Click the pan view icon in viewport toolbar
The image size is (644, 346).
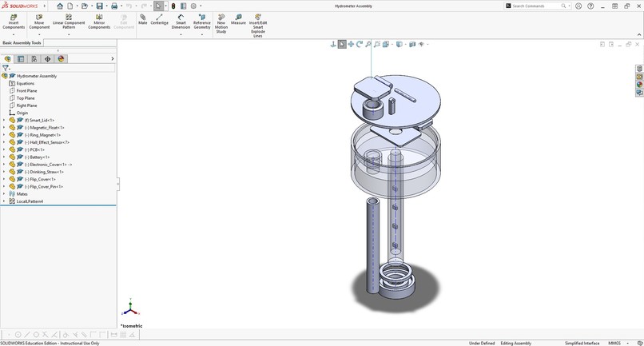click(x=351, y=45)
